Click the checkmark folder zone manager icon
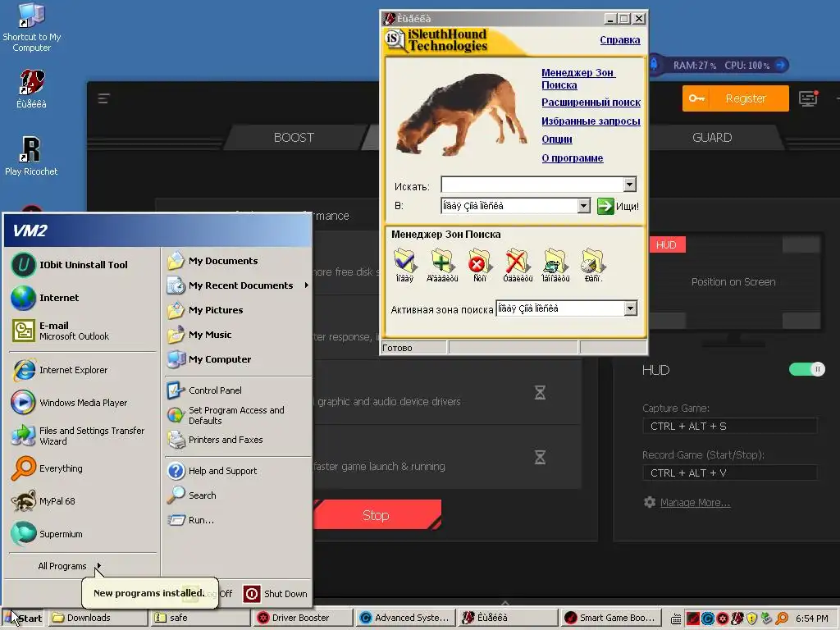This screenshot has height=630, width=840. click(x=404, y=266)
